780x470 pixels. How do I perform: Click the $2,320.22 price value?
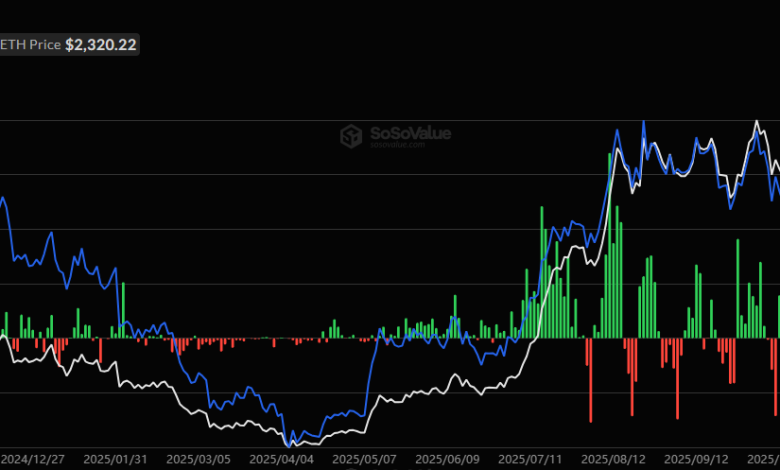[100, 45]
